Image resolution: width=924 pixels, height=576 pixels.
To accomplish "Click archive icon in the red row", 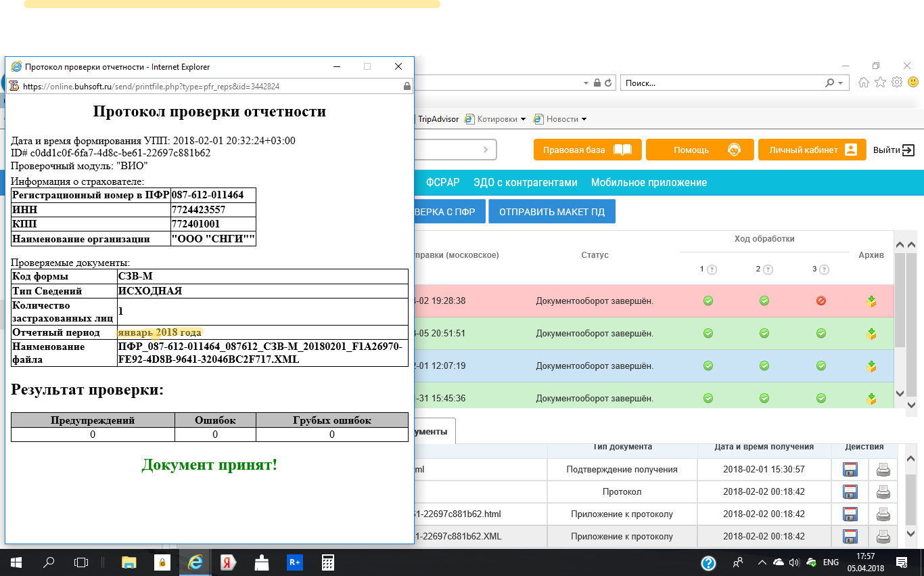I will click(871, 301).
